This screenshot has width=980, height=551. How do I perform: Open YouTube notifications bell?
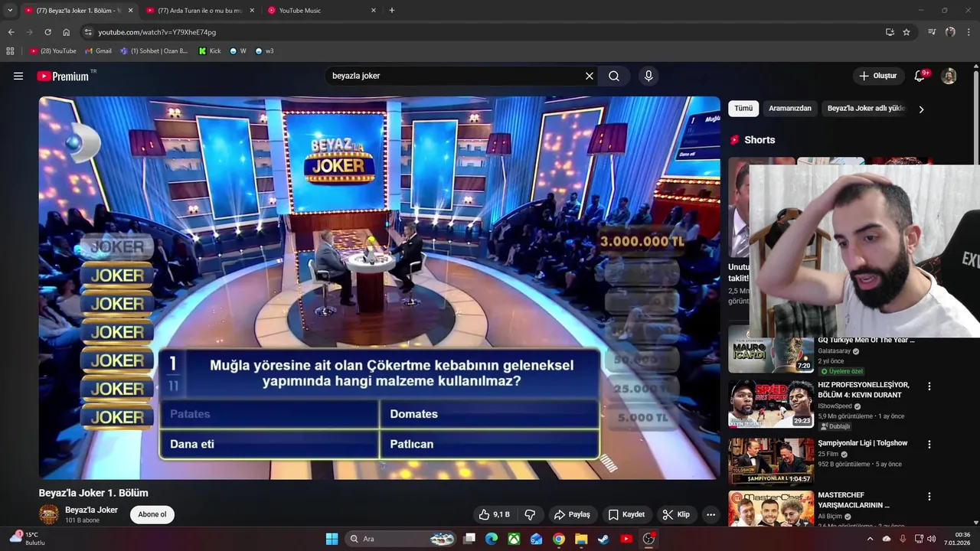pyautogui.click(x=920, y=76)
